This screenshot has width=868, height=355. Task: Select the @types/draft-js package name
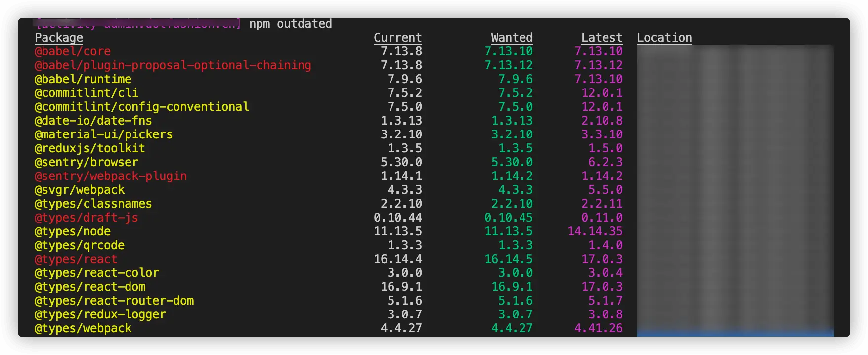(x=87, y=218)
